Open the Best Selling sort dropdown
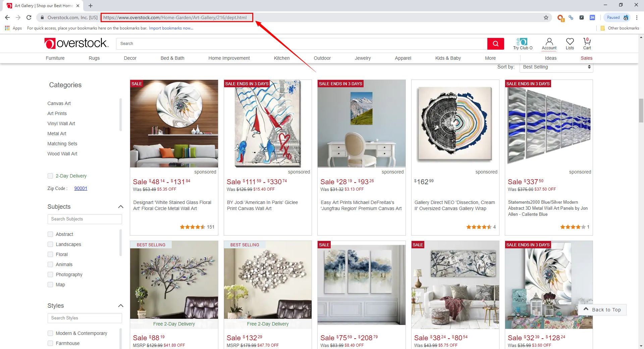This screenshot has width=644, height=349. click(x=555, y=67)
